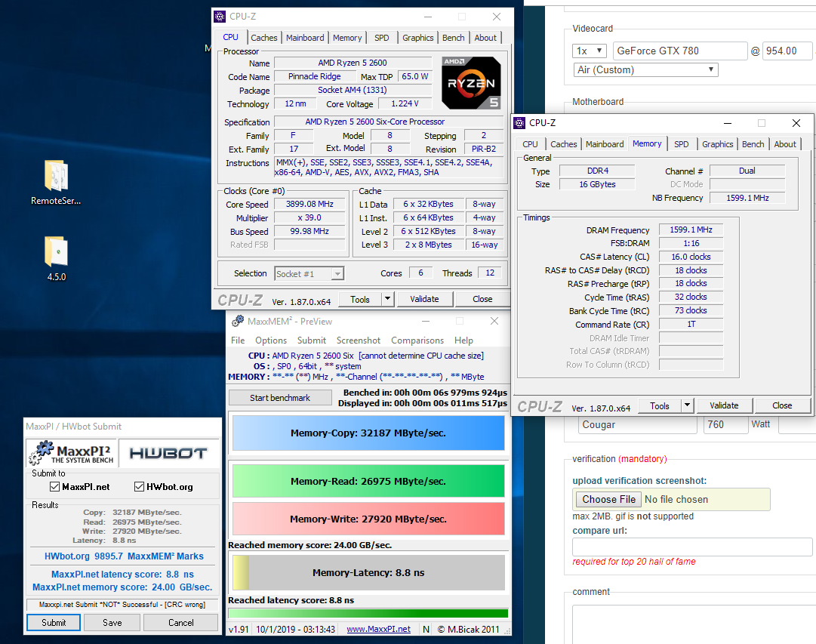Open the Air (Custom) cooling dropdown

(x=645, y=69)
